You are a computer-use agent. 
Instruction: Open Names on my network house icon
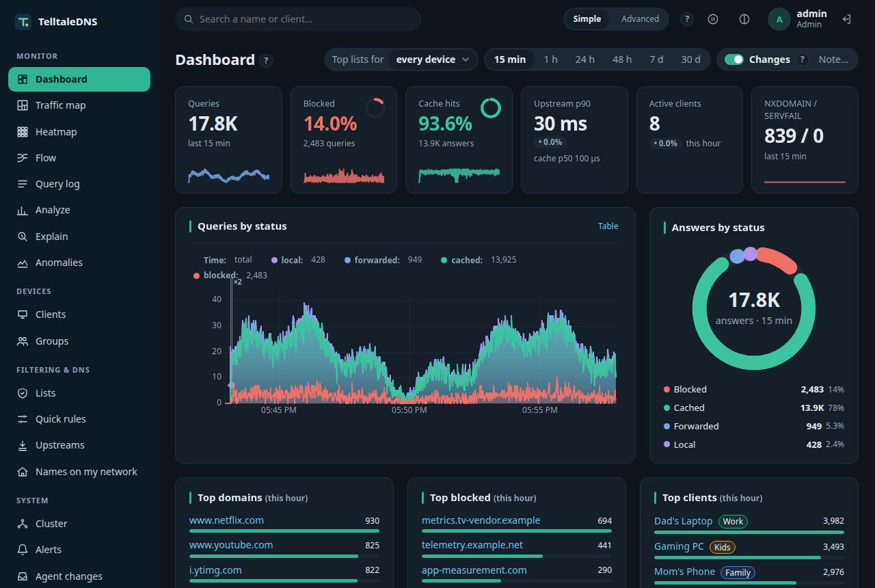(23, 472)
